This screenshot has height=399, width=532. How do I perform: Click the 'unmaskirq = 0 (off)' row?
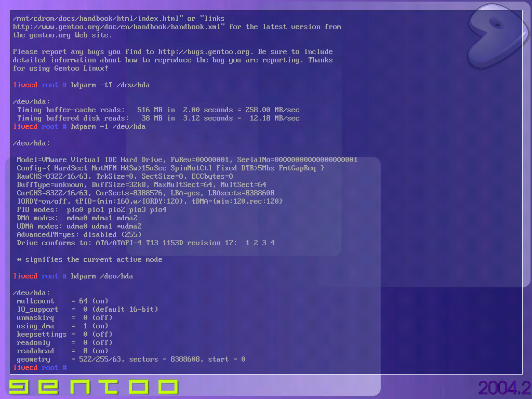point(64,318)
